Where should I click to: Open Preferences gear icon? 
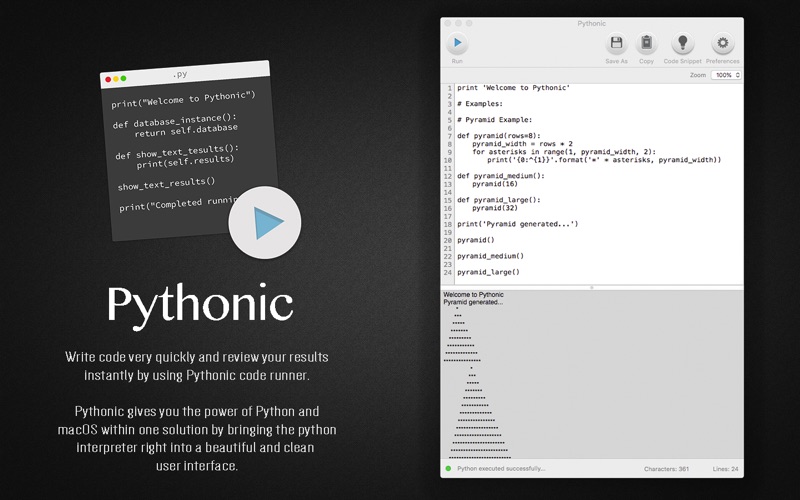[722, 43]
